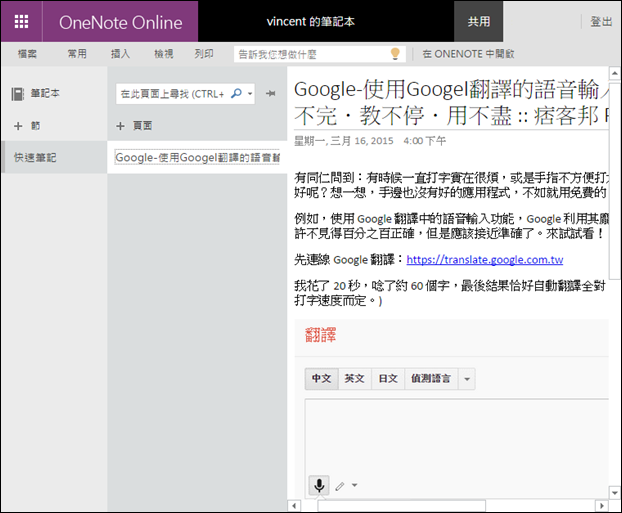Open the translate.google.com.tw hyperlink

coord(485,260)
